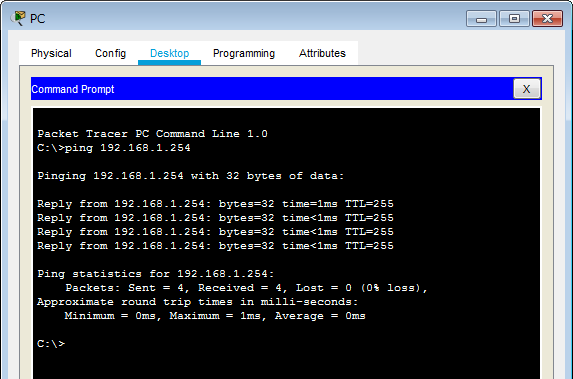Click 'Packet Tracer PC Command Line 1.0' text
The width and height of the screenshot is (573, 379).
click(152, 134)
